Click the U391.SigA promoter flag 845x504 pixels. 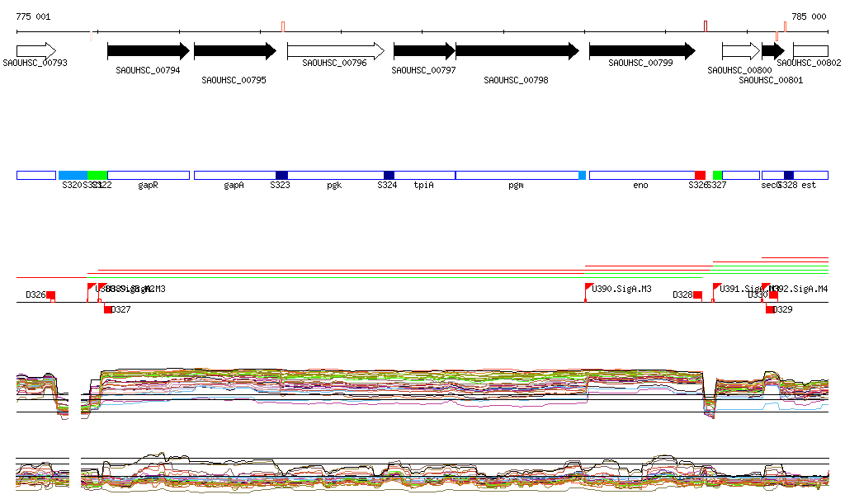point(717,288)
